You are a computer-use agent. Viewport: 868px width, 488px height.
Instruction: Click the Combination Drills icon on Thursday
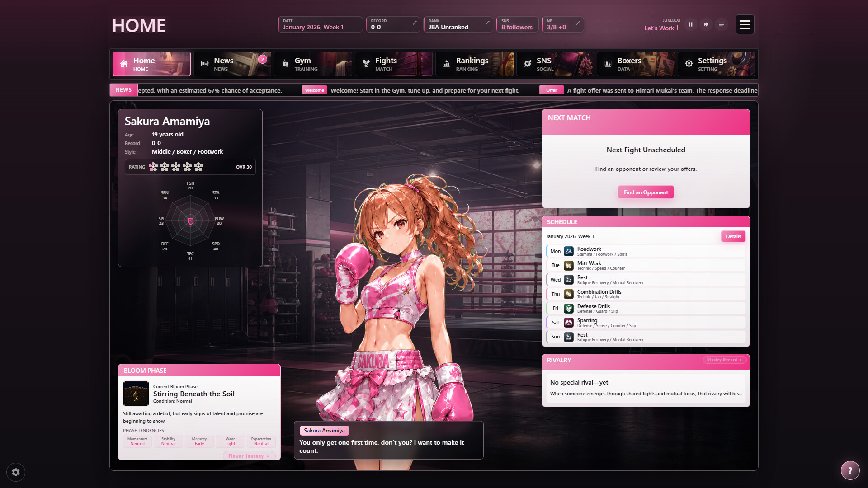569,294
